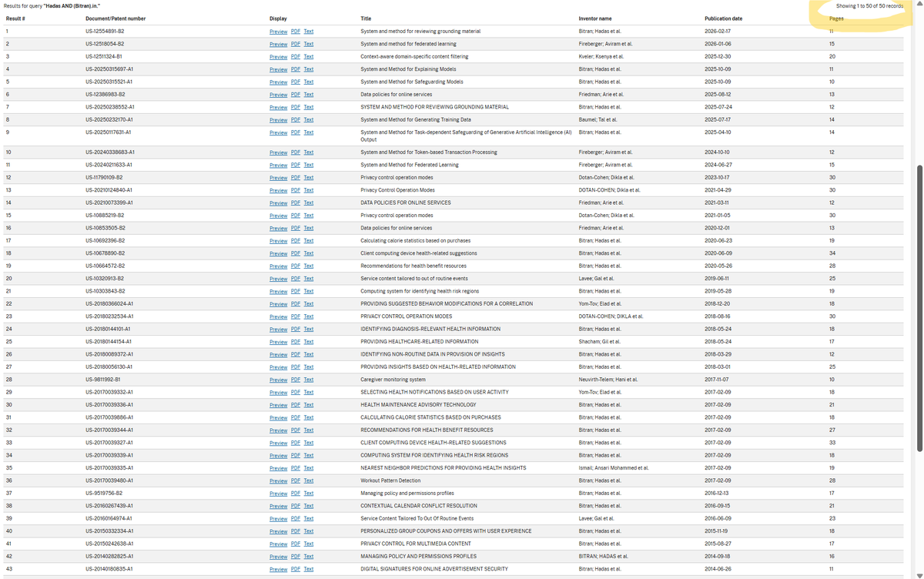Open PDF for US-20250315521-A1
Screen dimensions: 924x579
tap(296, 82)
